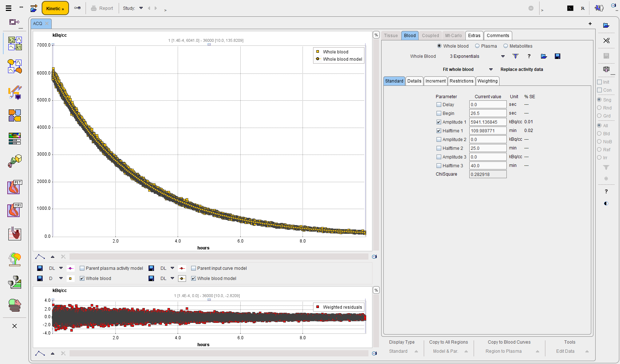Screen dimensions: 620x364
Task: Toggle percent scale on main plot
Action: (x=376, y=35)
